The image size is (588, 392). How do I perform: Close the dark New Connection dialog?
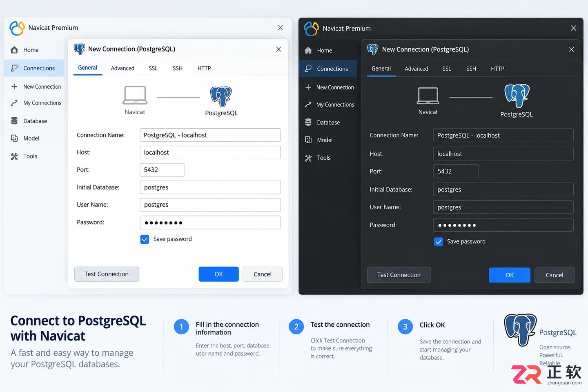572,49
